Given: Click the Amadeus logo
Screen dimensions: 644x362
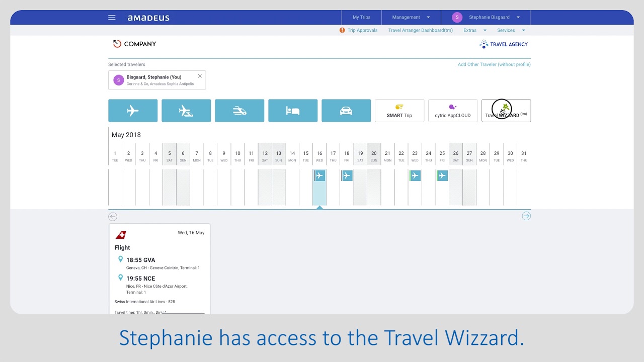Looking at the screenshot, I should click(x=148, y=18).
